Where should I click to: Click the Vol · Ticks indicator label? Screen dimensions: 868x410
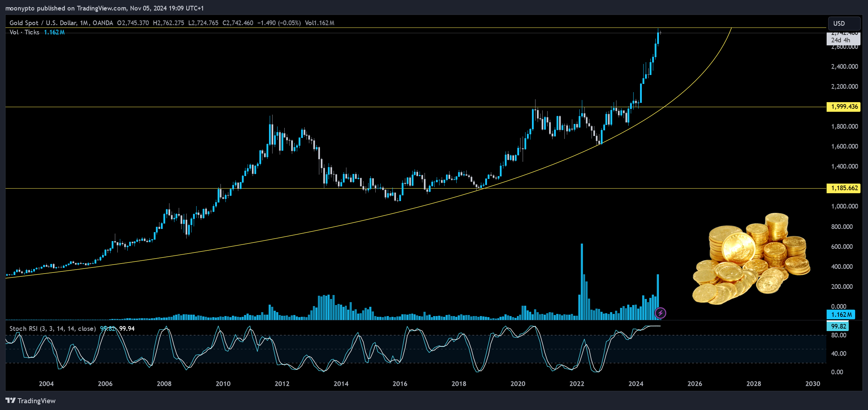pyautogui.click(x=24, y=32)
